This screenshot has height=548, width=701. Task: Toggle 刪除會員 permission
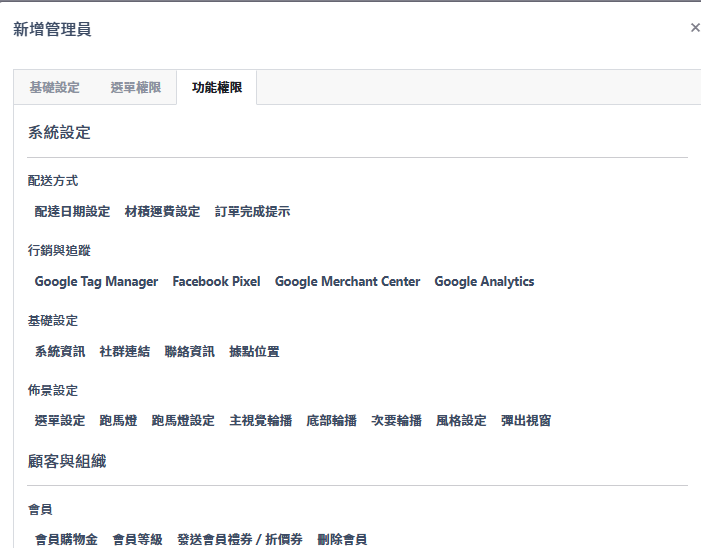(342, 540)
